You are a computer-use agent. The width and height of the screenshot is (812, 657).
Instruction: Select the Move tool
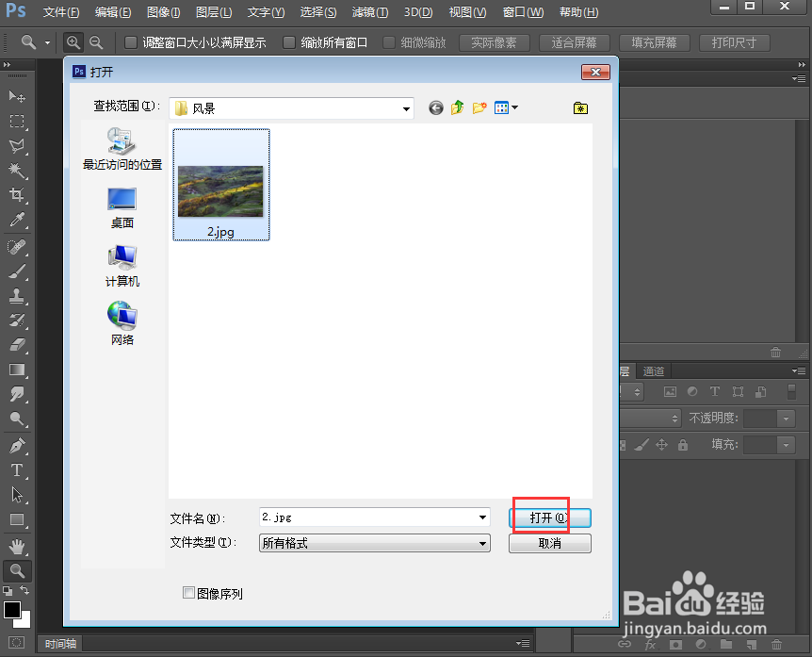[17, 96]
